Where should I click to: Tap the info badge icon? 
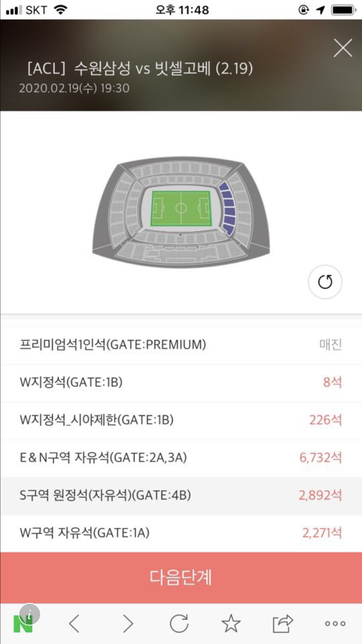29,613
